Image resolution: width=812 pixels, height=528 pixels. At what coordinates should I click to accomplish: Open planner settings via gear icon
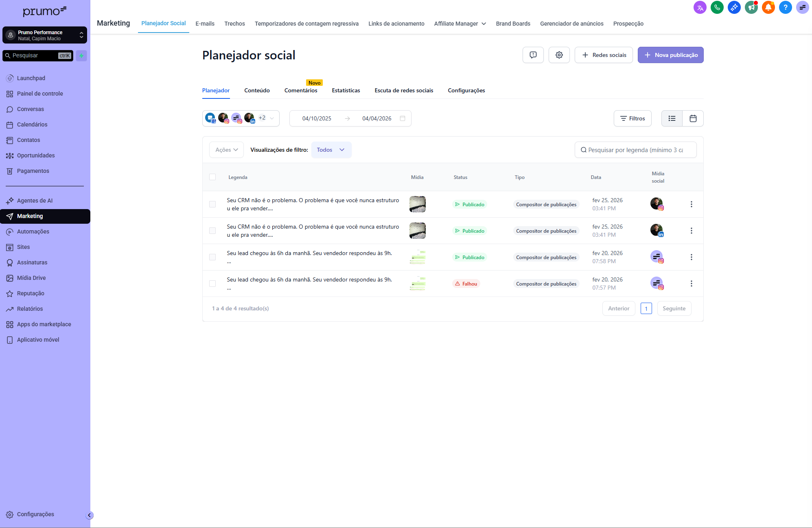pyautogui.click(x=559, y=55)
